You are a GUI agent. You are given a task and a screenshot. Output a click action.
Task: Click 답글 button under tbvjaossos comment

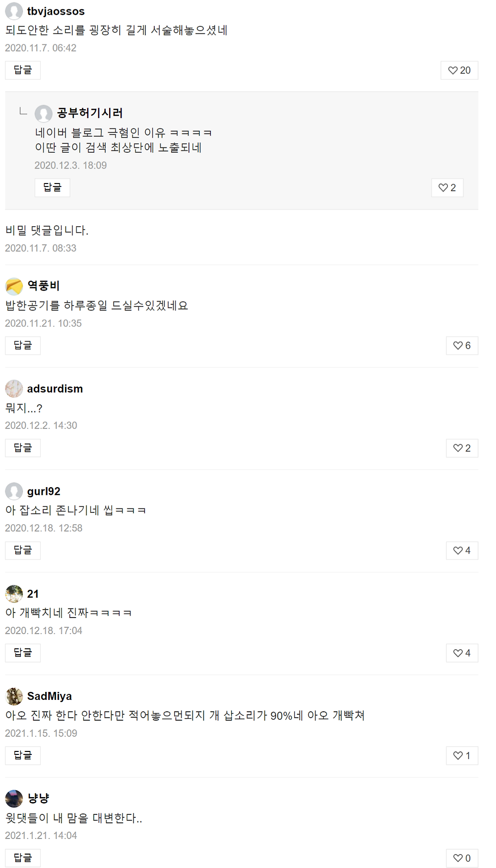23,70
